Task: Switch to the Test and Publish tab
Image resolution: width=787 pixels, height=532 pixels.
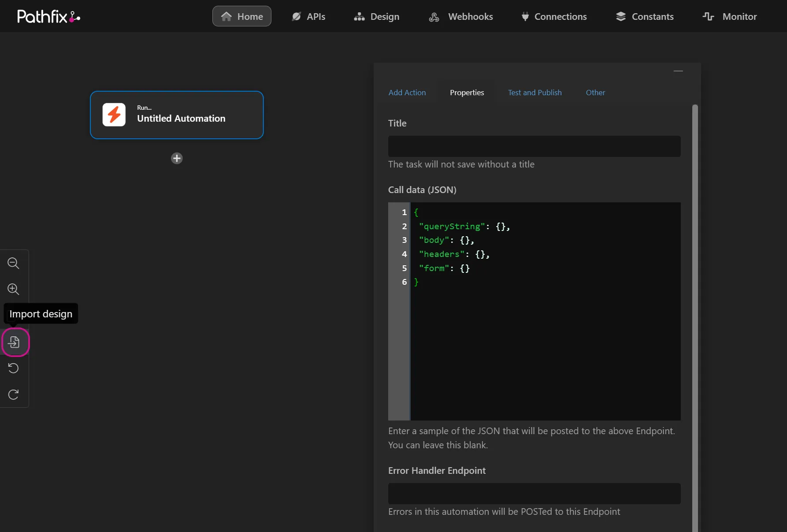Action: (x=535, y=93)
